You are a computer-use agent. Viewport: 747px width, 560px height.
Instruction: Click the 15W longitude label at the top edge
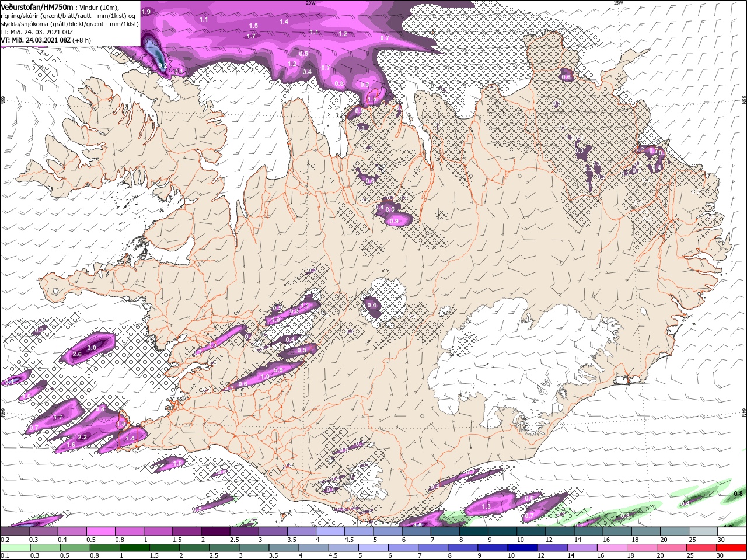coord(618,2)
